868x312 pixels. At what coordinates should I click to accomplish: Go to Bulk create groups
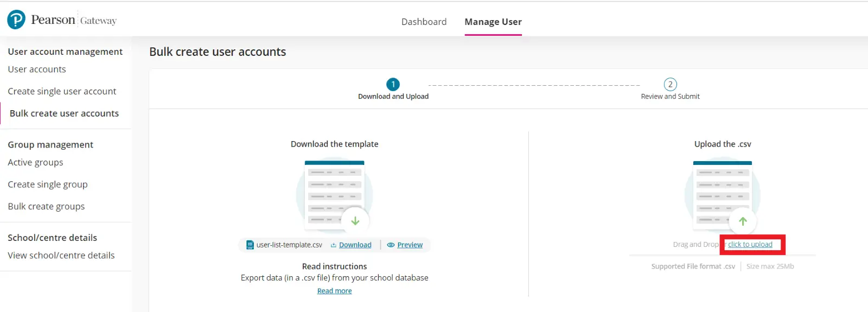[46, 206]
